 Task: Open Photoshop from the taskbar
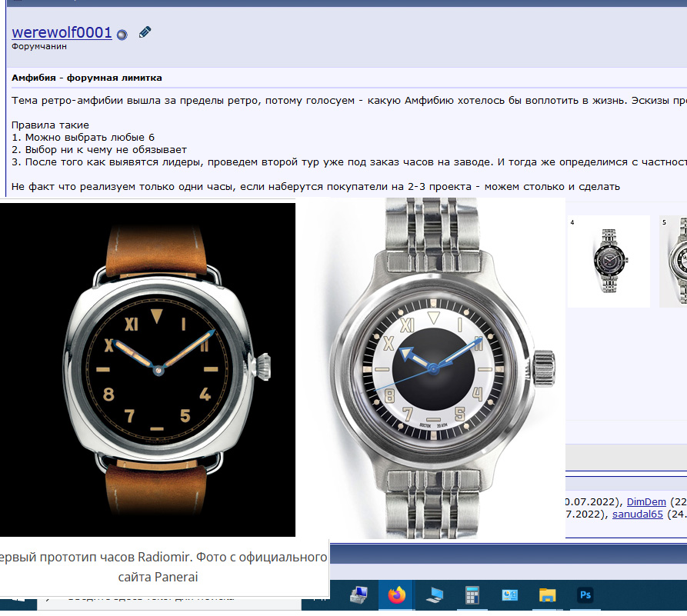(585, 595)
